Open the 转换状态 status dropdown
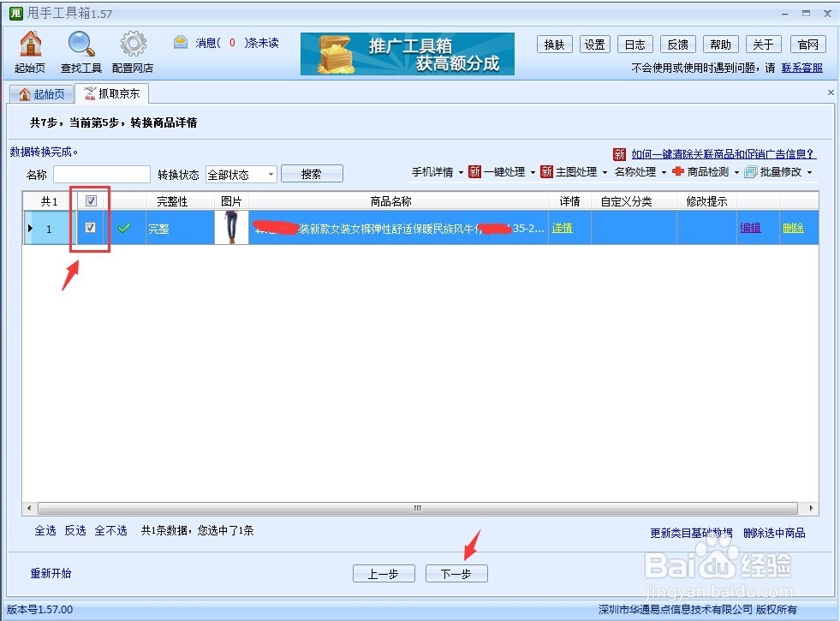This screenshot has width=840, height=621. pos(240,174)
